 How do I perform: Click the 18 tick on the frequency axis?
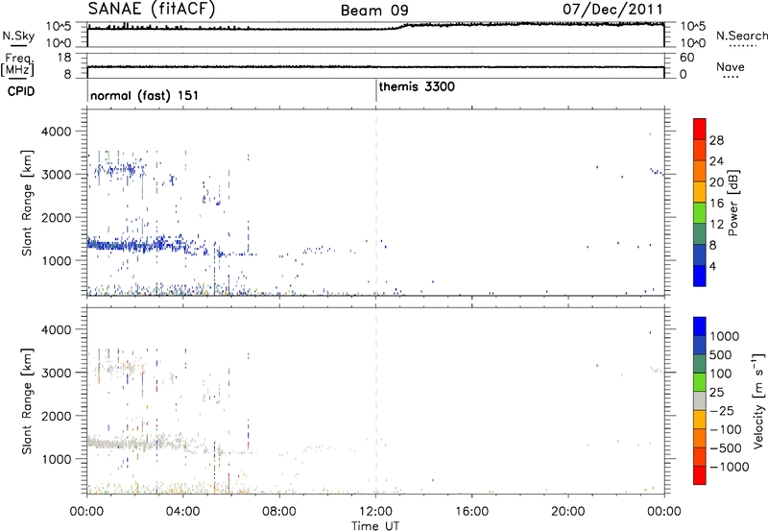tap(64, 58)
